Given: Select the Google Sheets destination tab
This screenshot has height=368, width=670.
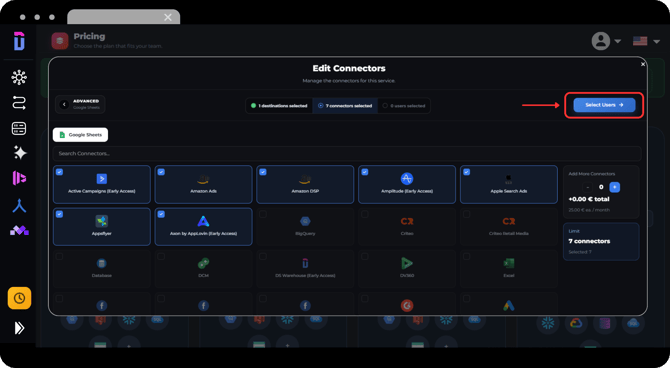Looking at the screenshot, I should pos(80,135).
